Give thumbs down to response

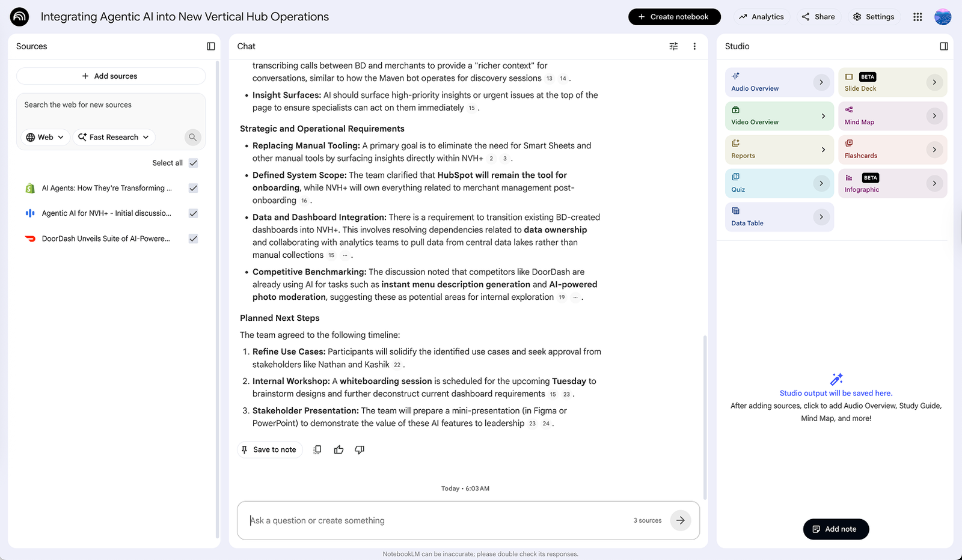coord(360,449)
